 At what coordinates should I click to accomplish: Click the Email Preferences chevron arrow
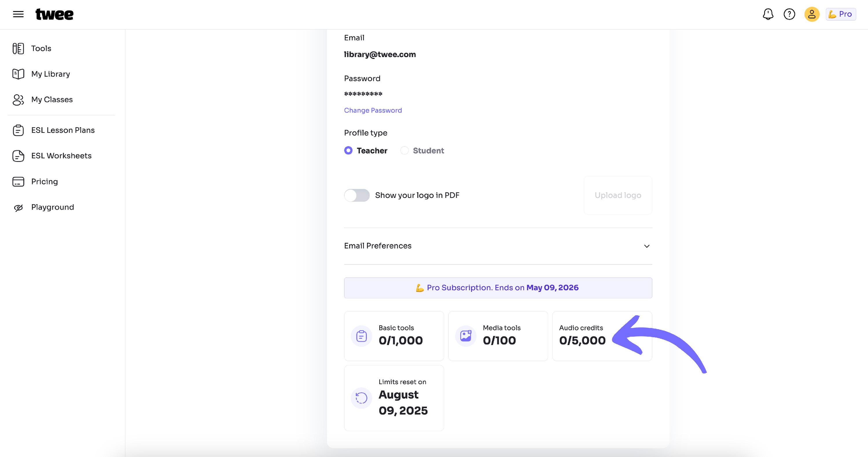647,246
